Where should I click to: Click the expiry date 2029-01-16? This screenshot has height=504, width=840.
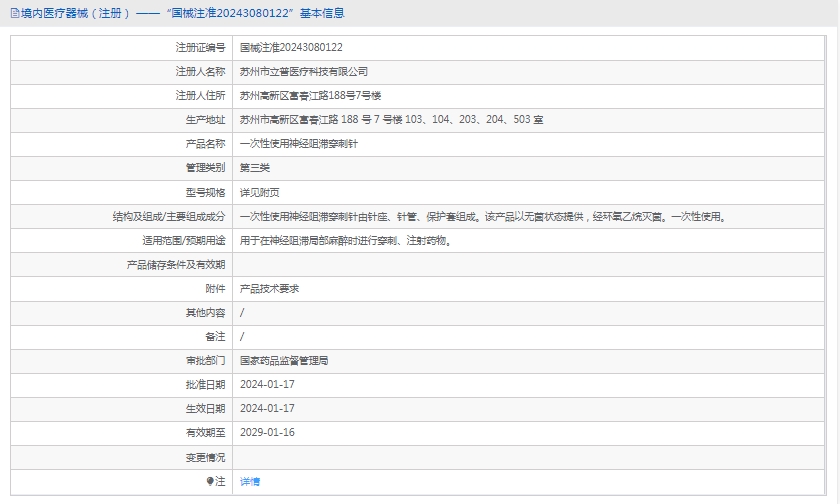tap(267, 432)
